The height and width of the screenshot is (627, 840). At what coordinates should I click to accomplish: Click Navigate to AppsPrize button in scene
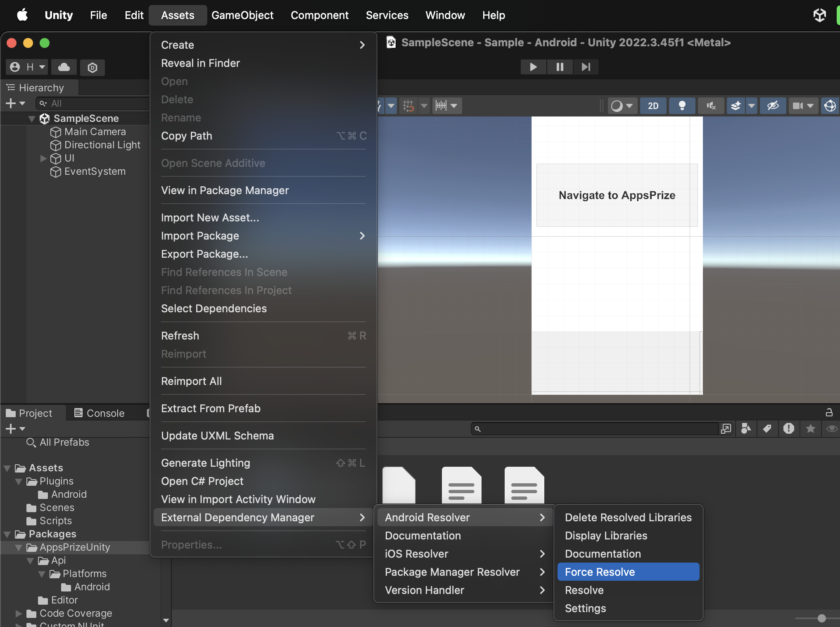[x=617, y=195]
